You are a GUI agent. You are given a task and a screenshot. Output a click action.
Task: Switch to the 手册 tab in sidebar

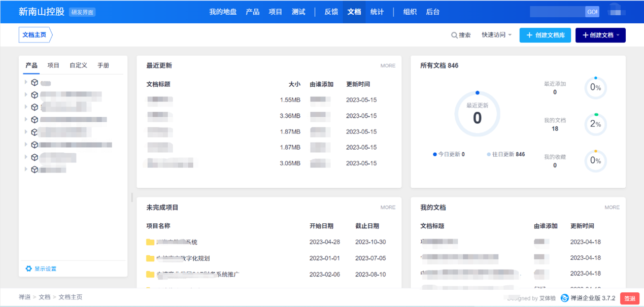tap(103, 65)
